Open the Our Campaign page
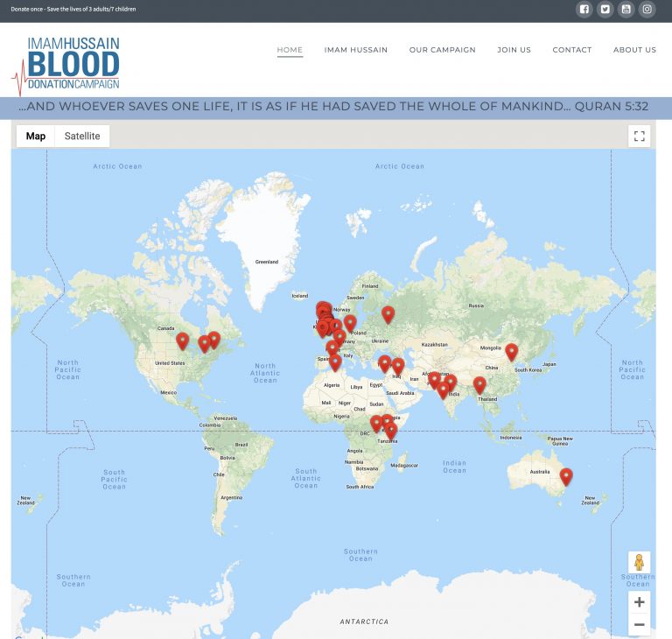This screenshot has width=672, height=639. 442,50
